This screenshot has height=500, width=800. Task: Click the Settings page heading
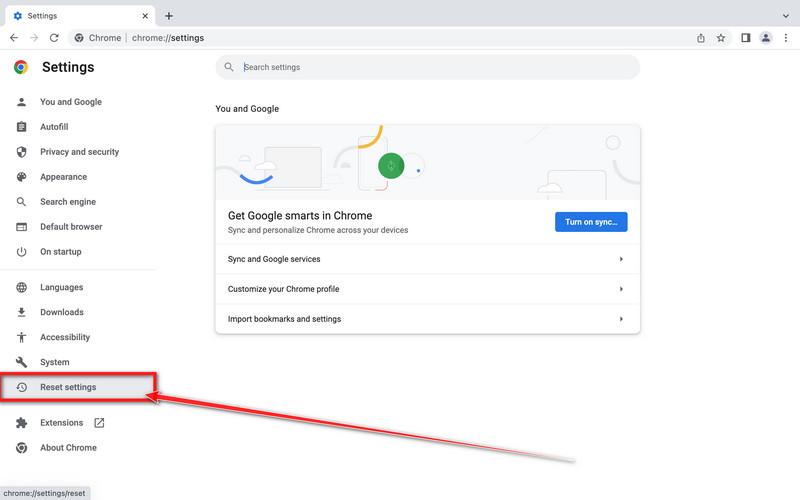coord(68,67)
